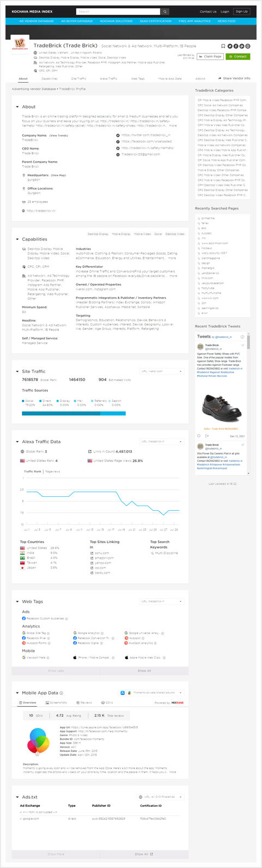262x868 pixels.
Task: Click View Map next to Headquarters
Action: 58,175
